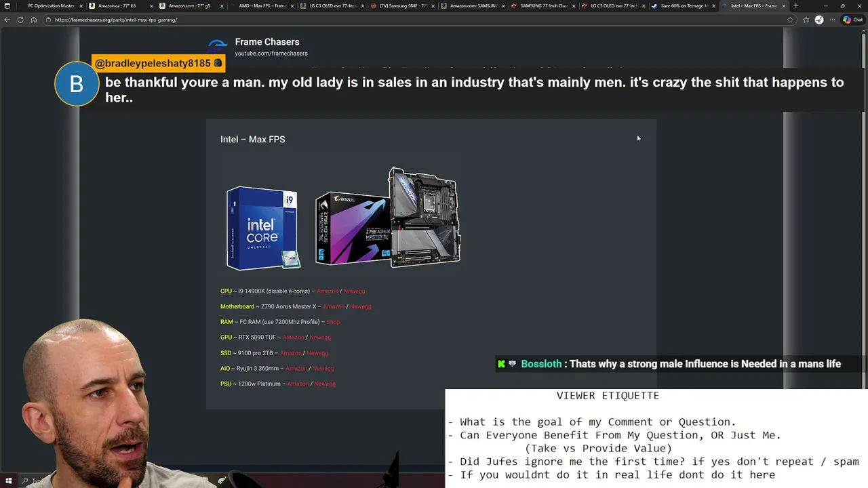Click the Frame Chasers logo icon
This screenshot has height=488, width=868.
click(x=218, y=46)
